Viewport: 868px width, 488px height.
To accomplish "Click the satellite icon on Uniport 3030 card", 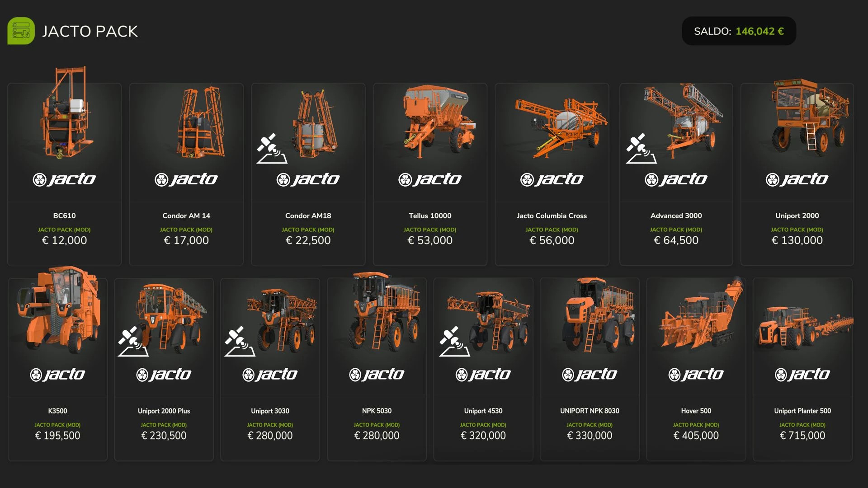I will [240, 341].
